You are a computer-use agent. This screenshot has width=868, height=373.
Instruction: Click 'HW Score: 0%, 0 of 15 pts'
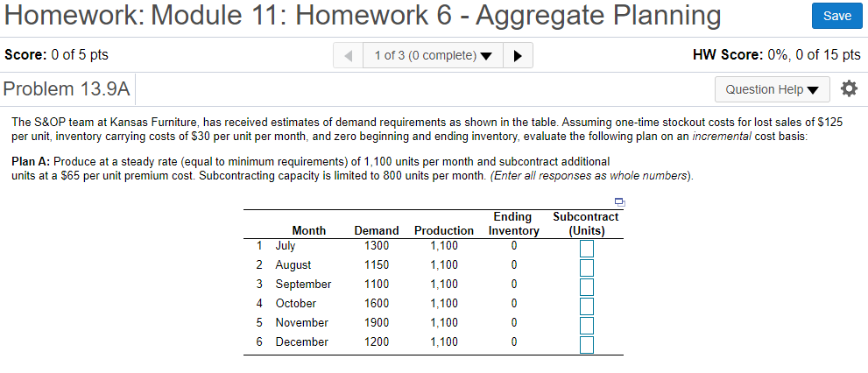coord(777,55)
